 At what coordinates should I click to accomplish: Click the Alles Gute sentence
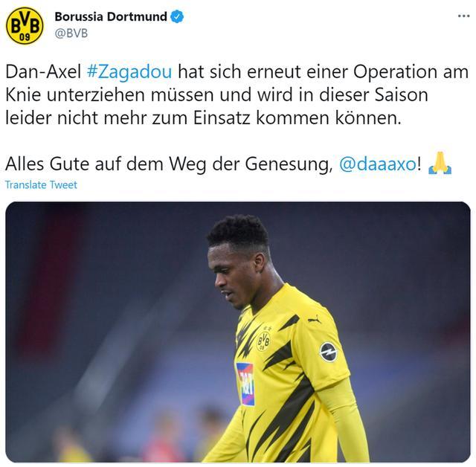pyautogui.click(x=213, y=164)
